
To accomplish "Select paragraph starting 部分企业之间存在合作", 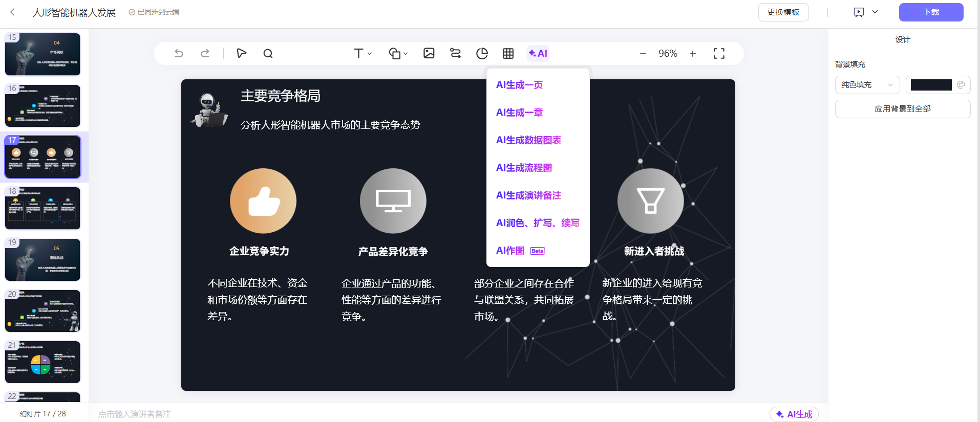I will [524, 300].
